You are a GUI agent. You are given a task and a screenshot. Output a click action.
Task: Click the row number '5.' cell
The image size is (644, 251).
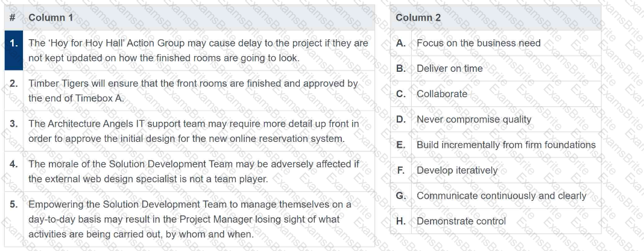pos(13,204)
